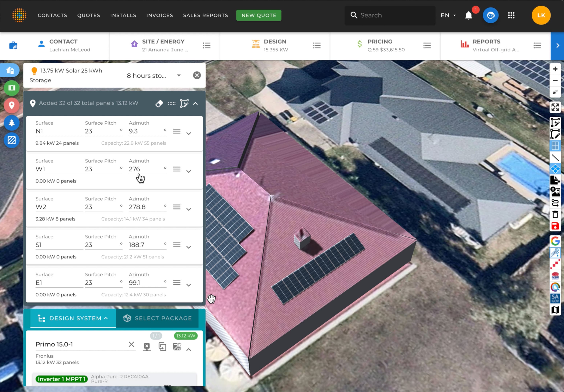Open Google Maps via the G icon

[x=556, y=241]
